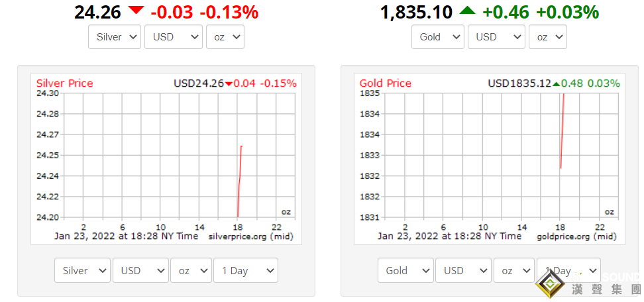The height and width of the screenshot is (302, 644).
Task: Click the silverprice.org (mid) label
Action: pyautogui.click(x=250, y=236)
